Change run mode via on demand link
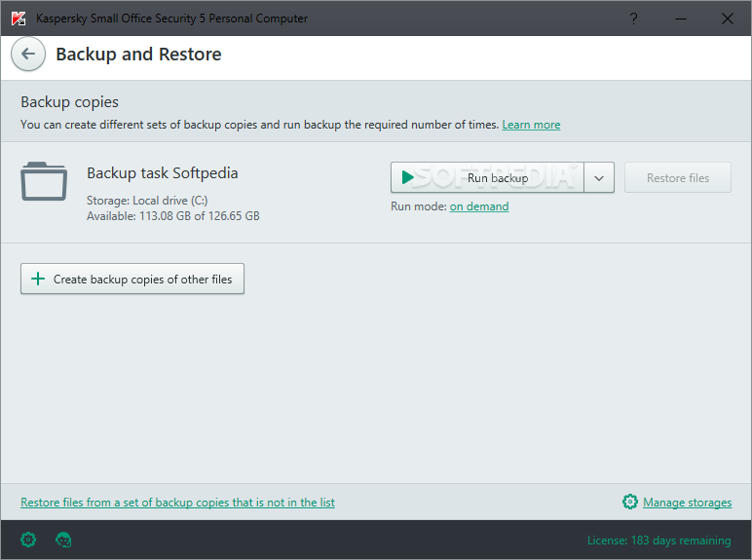 [479, 206]
